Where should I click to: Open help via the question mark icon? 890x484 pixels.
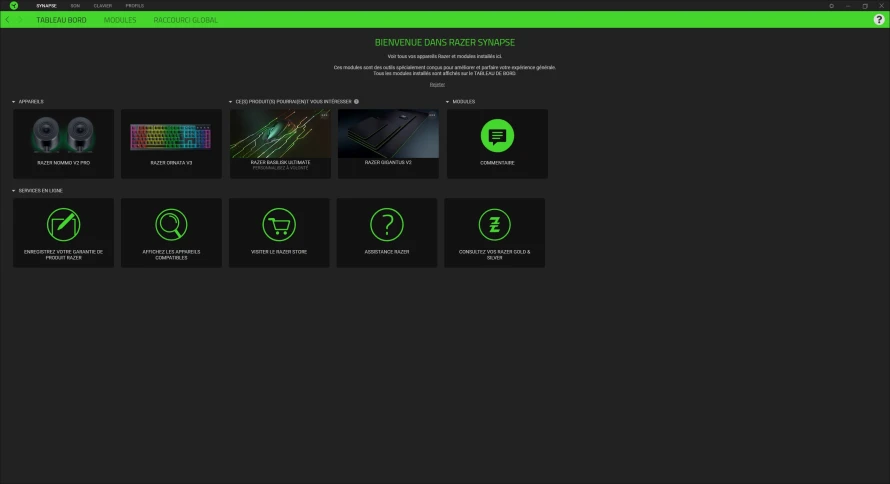tap(879, 20)
